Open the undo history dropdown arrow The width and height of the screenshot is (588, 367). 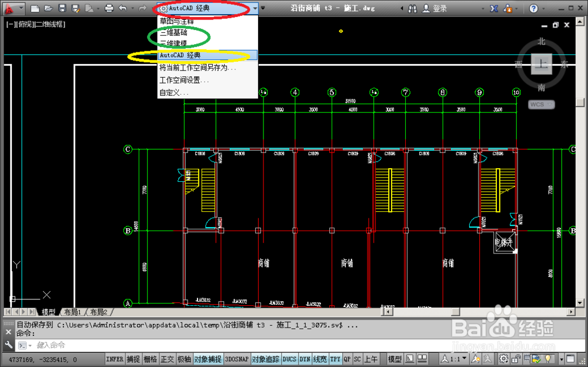tap(132, 8)
